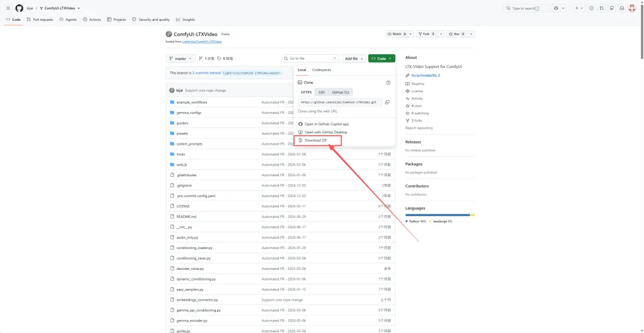The height and width of the screenshot is (333, 644).
Task: Open the Issues icon in header
Action: click(x=592, y=8)
